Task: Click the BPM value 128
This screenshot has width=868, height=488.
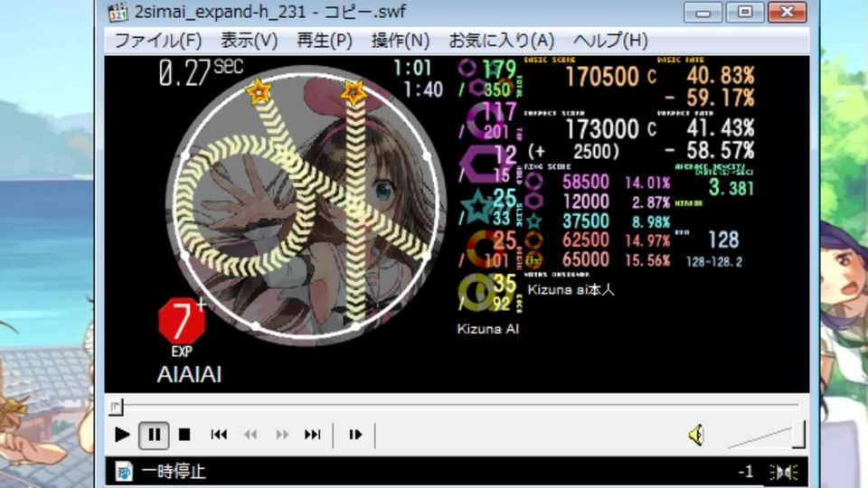Action: coord(723,239)
